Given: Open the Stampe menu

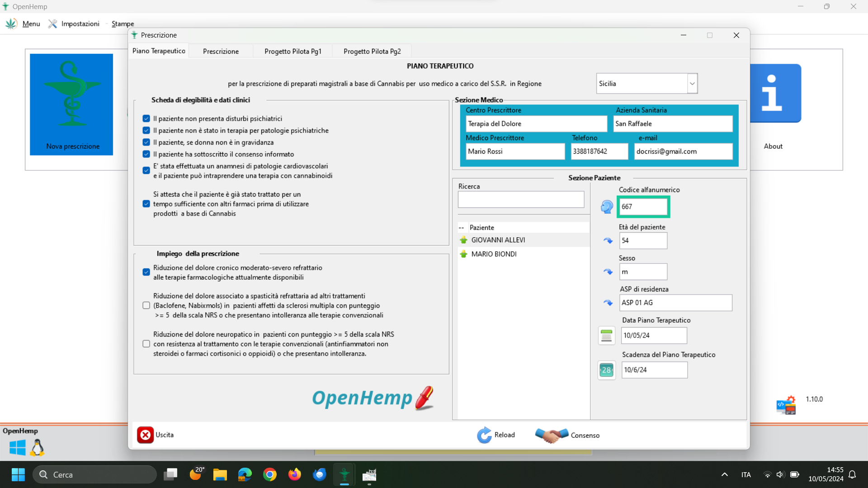Looking at the screenshot, I should click(123, 23).
